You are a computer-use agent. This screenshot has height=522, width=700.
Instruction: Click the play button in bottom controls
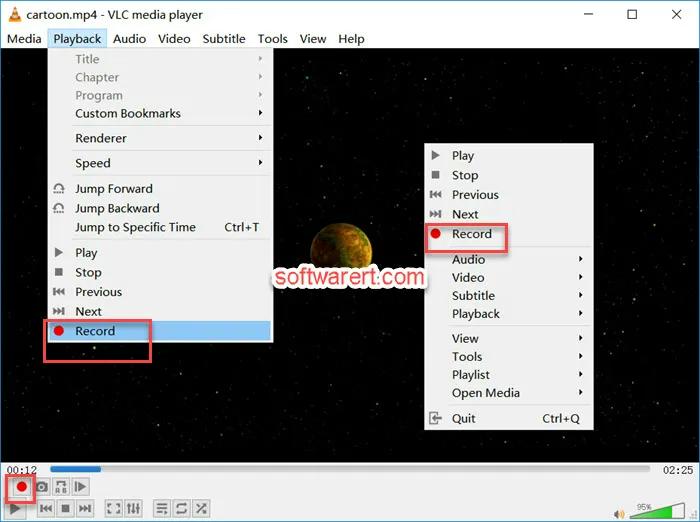click(15, 508)
